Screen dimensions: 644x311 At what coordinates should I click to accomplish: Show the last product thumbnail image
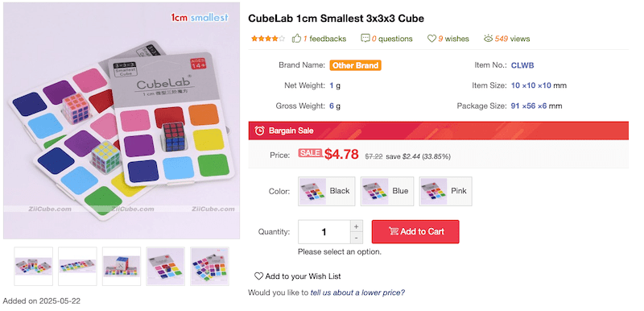tap(209, 266)
